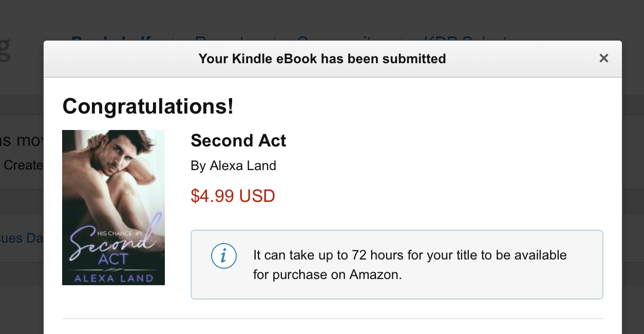This screenshot has width=644, height=334.
Task: Click the partially hidden blue link at left
Action: coord(22,238)
